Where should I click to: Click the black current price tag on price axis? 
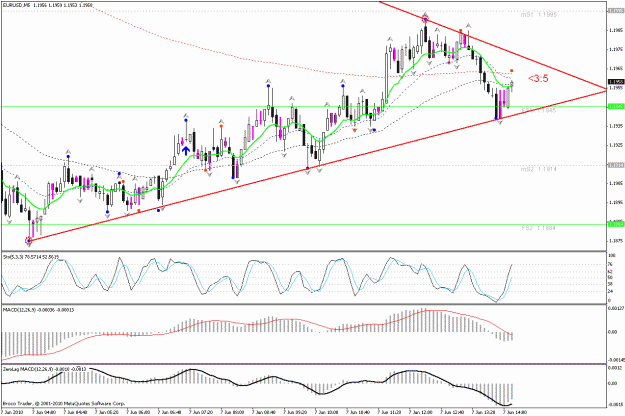(x=616, y=82)
